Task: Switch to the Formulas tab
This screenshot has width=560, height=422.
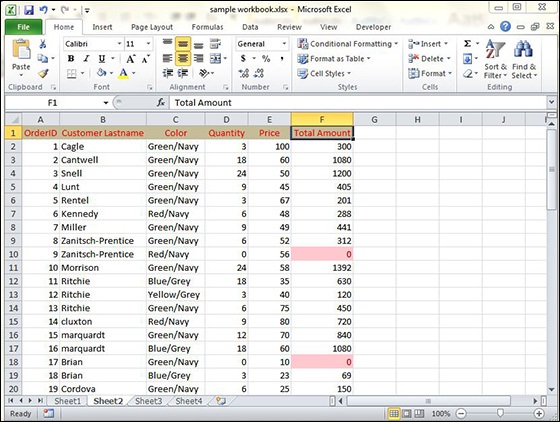Action: click(x=207, y=27)
